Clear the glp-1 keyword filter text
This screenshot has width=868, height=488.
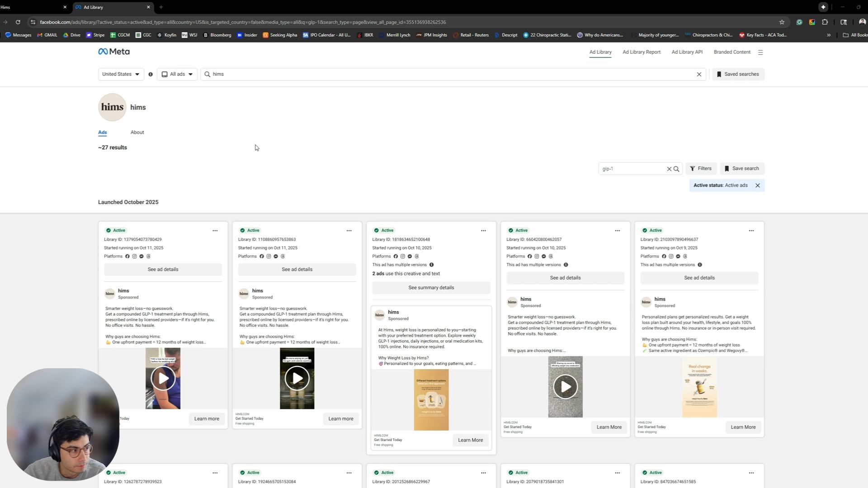click(x=669, y=169)
